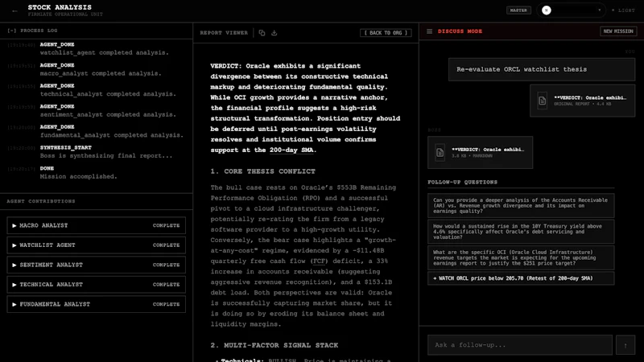Viewport: 644px width, 362px height.
Task: Click the REPORT VIEWER title
Action: [224, 33]
